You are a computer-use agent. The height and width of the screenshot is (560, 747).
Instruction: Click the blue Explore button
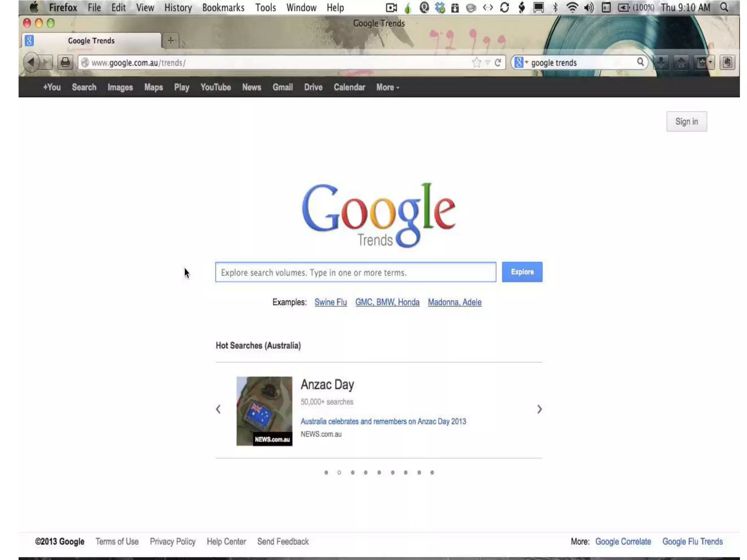(522, 272)
